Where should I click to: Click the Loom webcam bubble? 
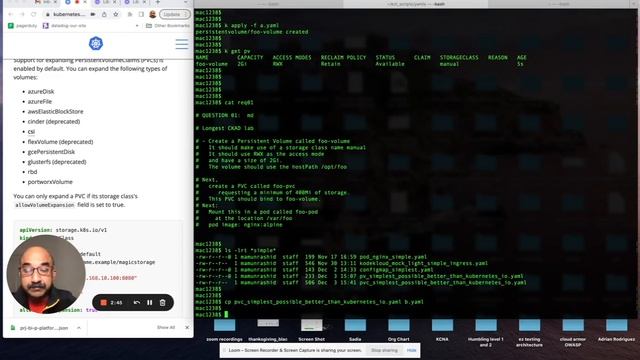tap(46, 274)
